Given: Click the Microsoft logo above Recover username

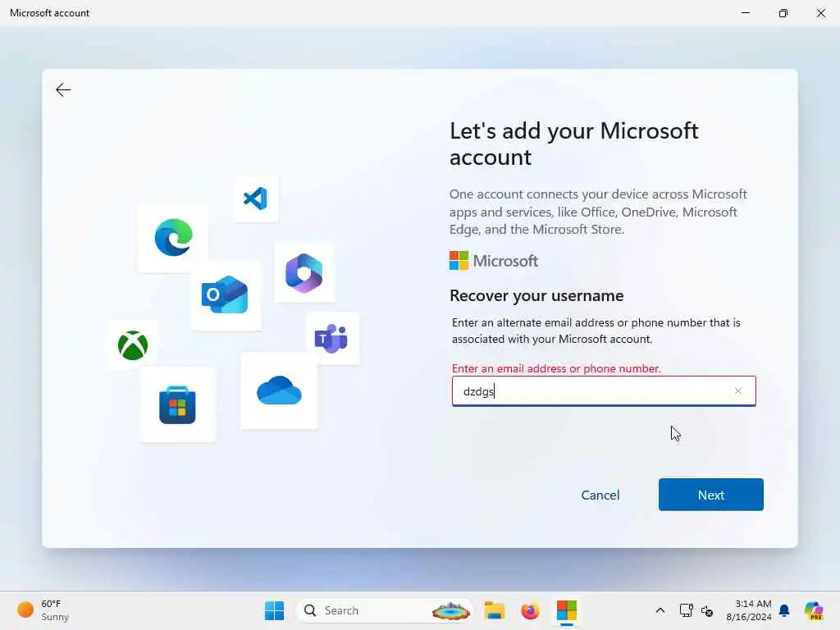Looking at the screenshot, I should [x=493, y=261].
